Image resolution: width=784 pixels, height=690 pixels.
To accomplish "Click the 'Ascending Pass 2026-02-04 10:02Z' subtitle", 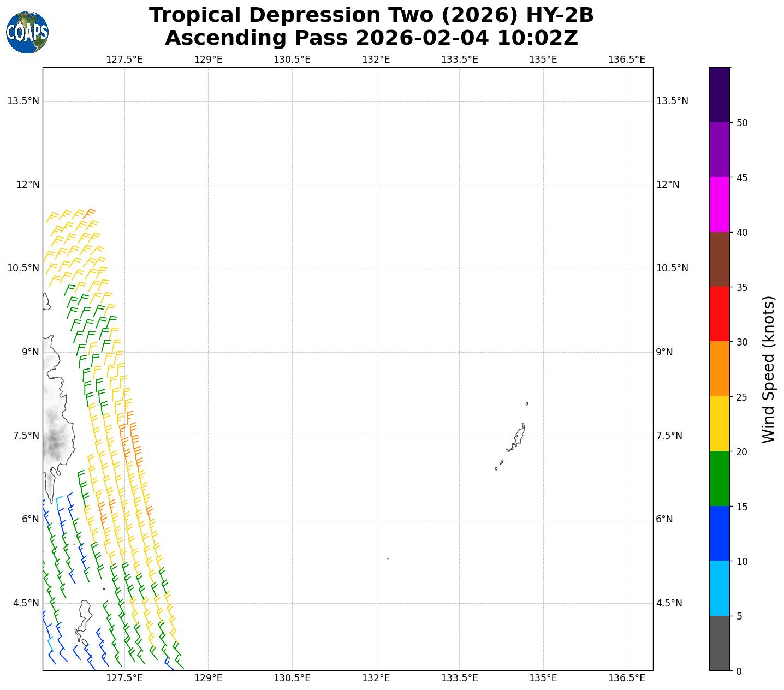I will click(x=371, y=39).
